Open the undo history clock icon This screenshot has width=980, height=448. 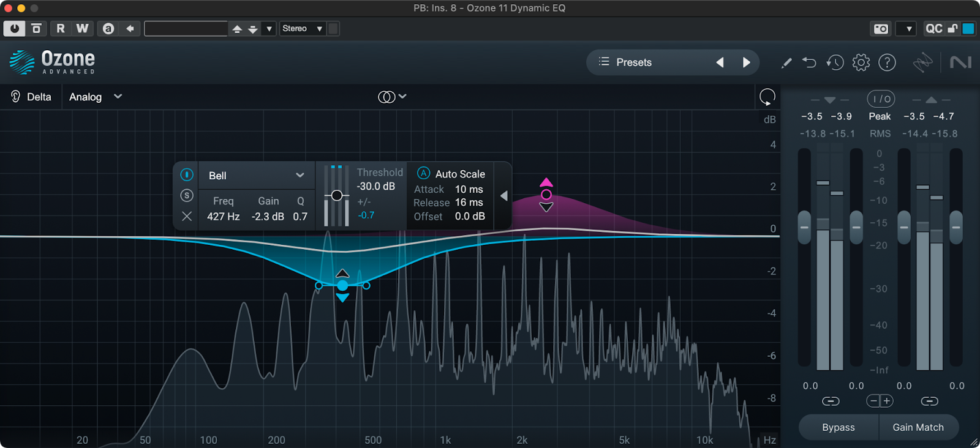click(x=835, y=62)
